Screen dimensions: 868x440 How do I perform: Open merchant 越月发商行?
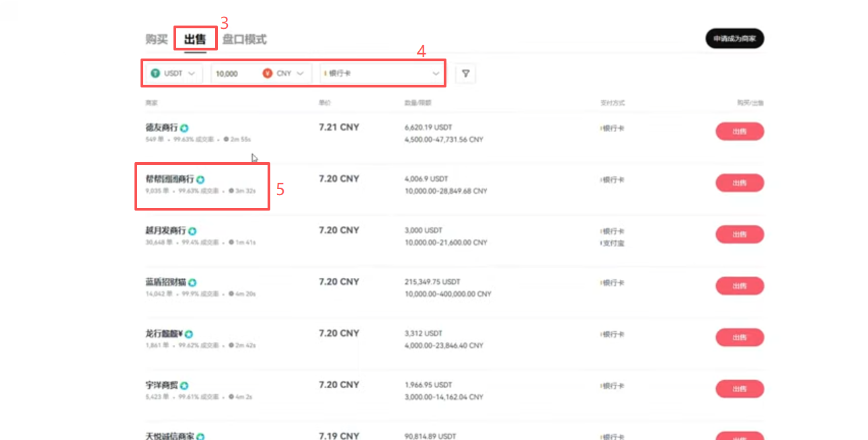pos(165,231)
